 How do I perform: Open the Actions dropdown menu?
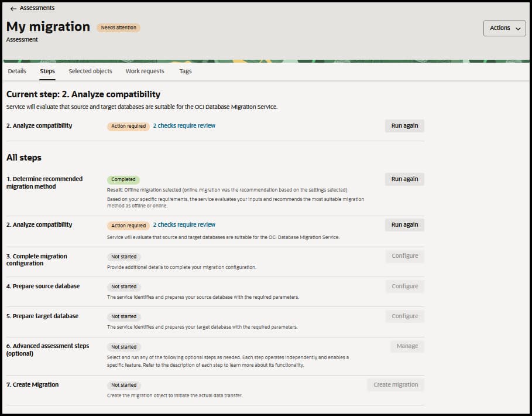[x=504, y=28]
